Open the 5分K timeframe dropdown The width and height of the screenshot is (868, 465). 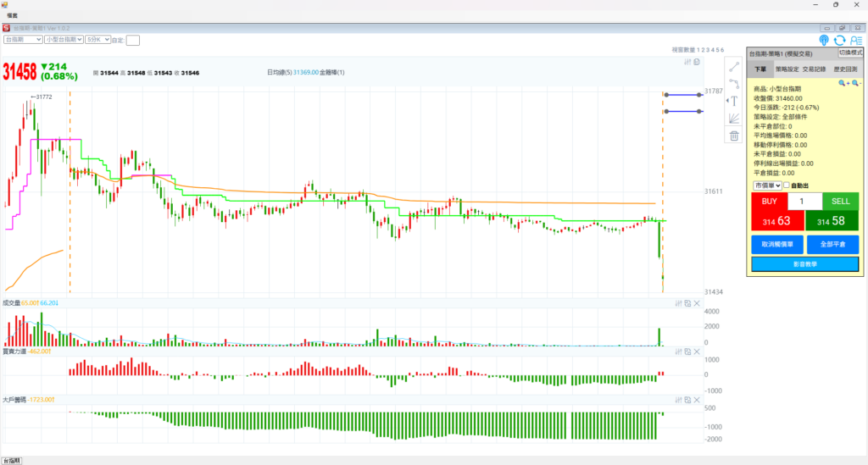[92, 39]
